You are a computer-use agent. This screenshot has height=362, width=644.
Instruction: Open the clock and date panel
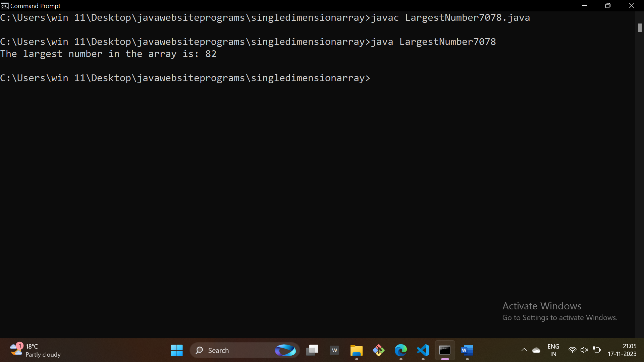[x=622, y=350]
